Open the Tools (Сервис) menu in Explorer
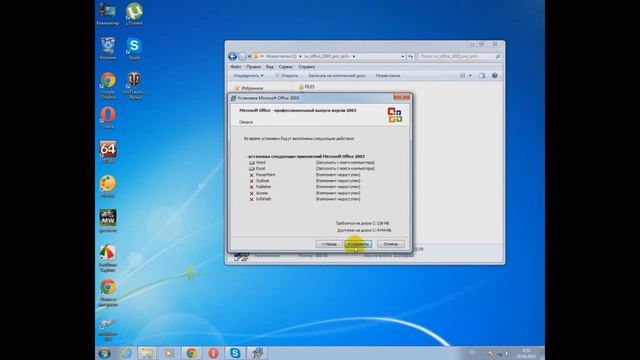This screenshot has height=360, width=640. 285,67
